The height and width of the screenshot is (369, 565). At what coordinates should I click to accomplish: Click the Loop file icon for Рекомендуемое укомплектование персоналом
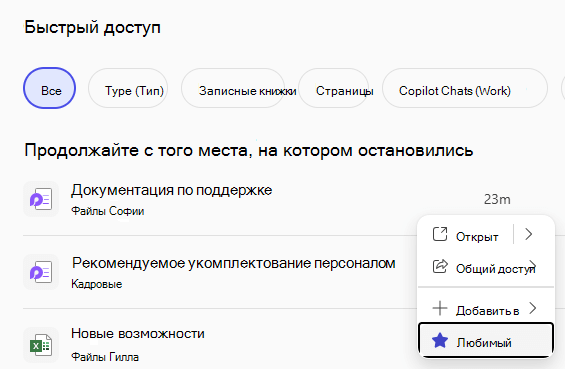point(41,272)
